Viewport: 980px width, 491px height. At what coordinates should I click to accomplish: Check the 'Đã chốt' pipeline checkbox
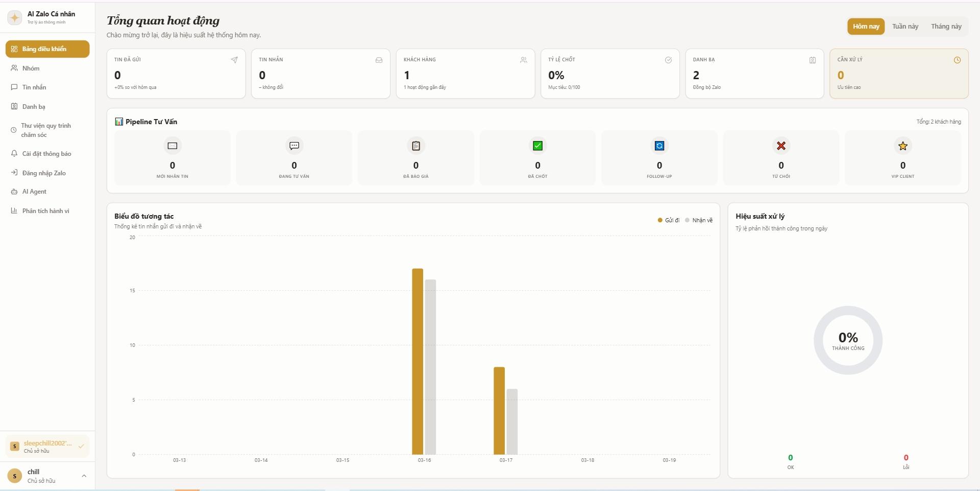537,146
